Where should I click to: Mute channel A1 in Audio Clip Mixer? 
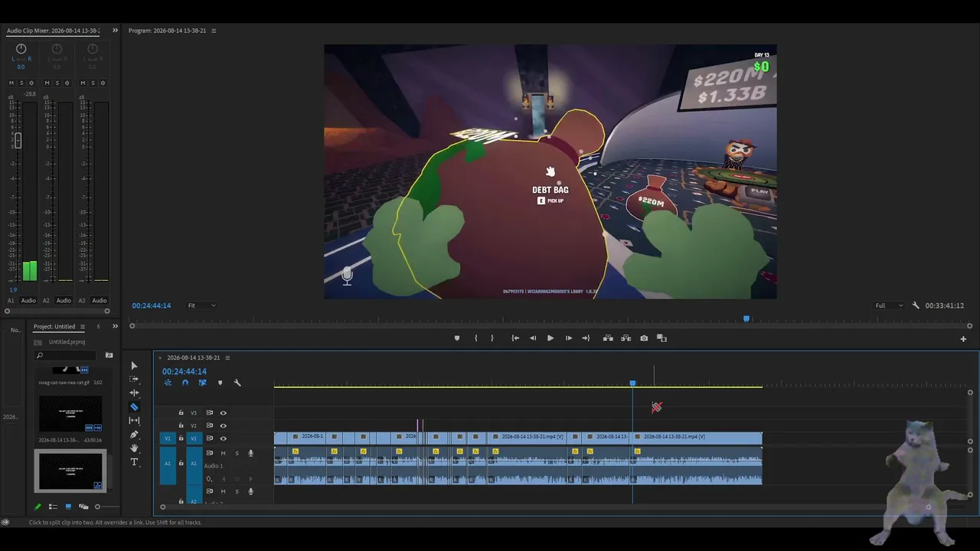coord(11,83)
